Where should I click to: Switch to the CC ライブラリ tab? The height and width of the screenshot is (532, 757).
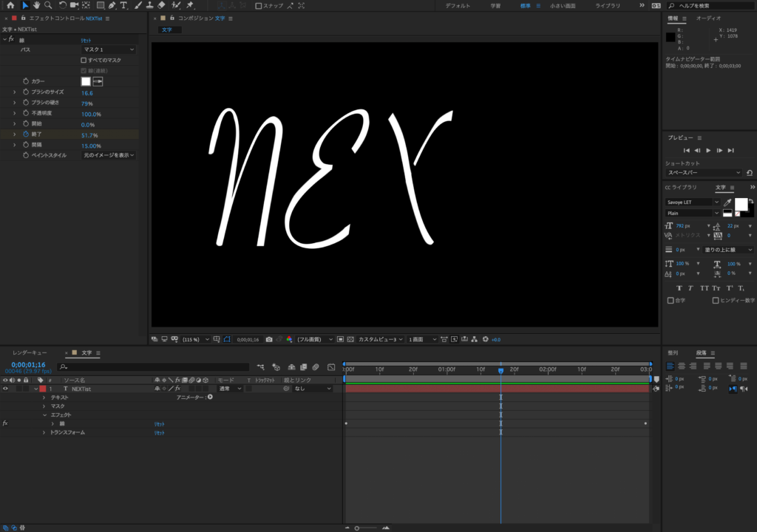click(681, 188)
